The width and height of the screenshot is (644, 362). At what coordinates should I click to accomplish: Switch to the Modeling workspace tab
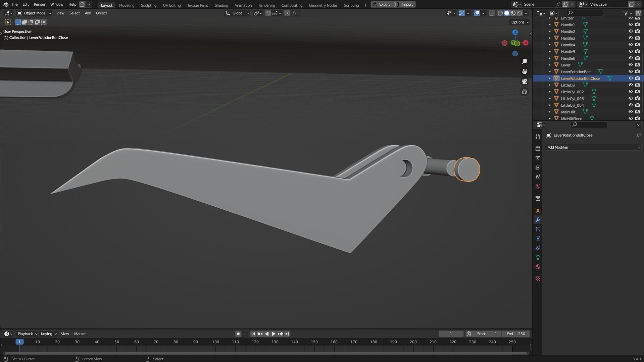pos(127,5)
